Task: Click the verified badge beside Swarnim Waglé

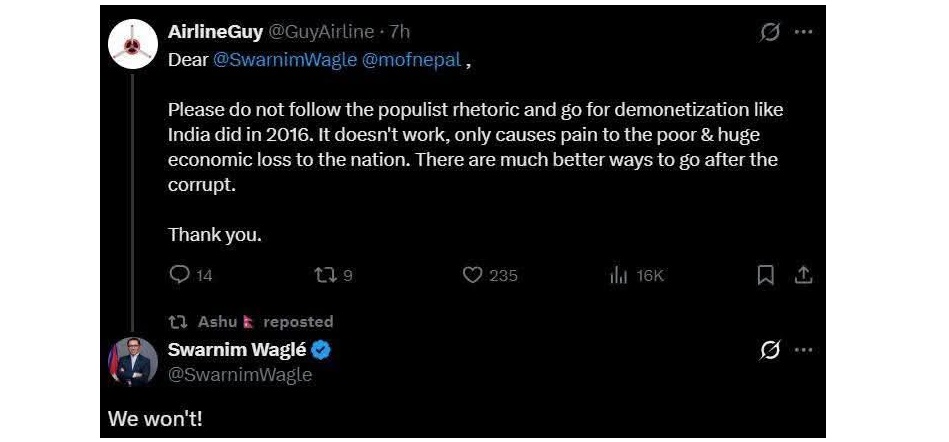Action: [x=322, y=350]
